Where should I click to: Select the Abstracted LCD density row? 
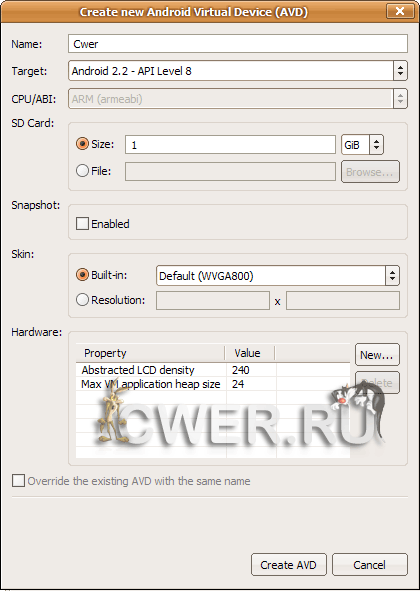coord(213,370)
